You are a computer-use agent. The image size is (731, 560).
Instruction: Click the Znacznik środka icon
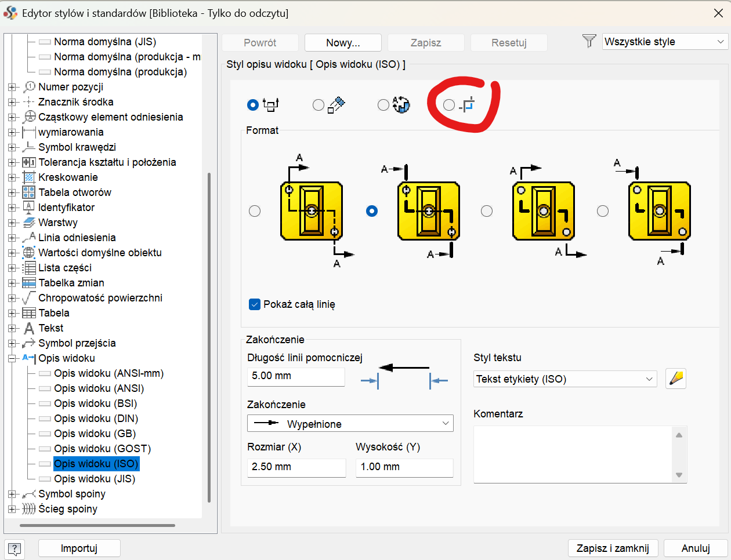click(29, 102)
